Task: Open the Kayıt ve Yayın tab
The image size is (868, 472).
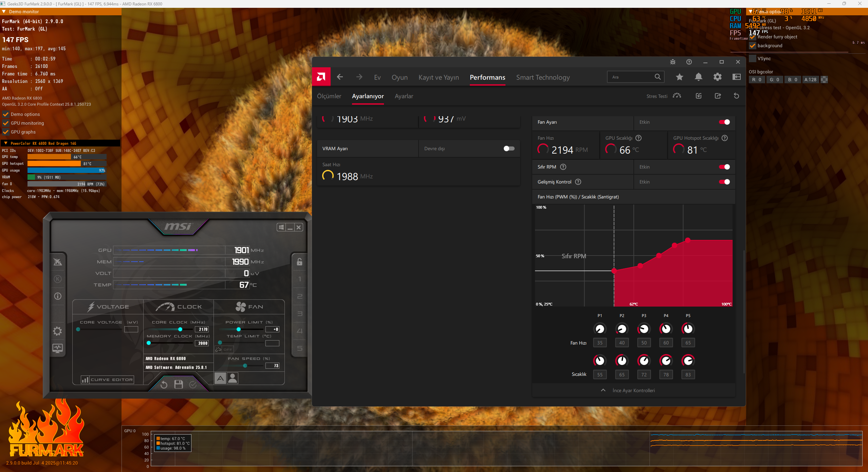Action: (x=439, y=77)
